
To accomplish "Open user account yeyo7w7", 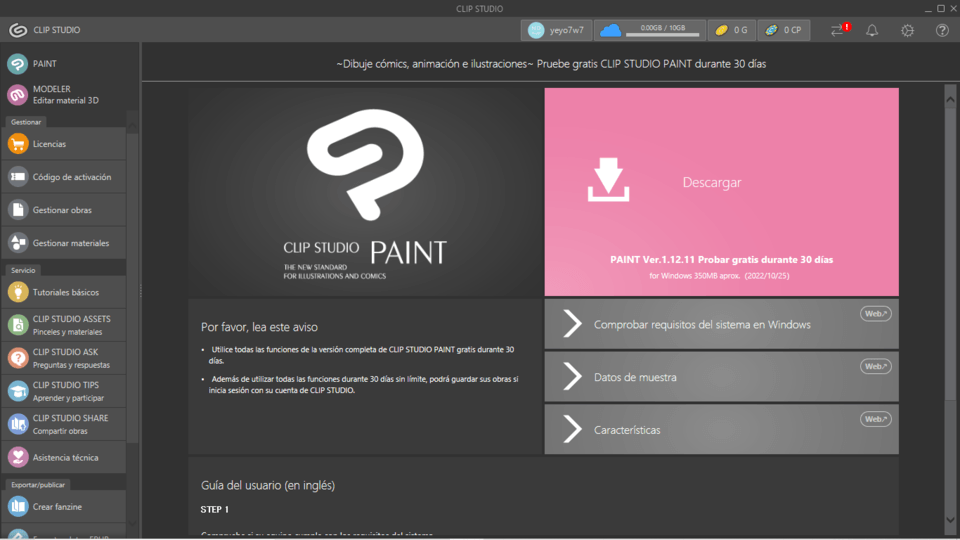I will [x=556, y=30].
